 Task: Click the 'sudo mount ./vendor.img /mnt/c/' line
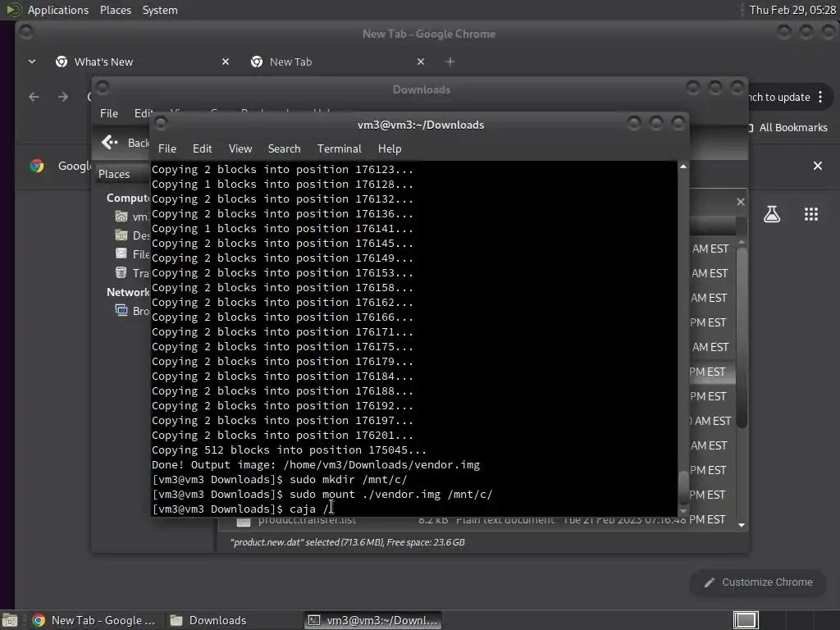322,495
